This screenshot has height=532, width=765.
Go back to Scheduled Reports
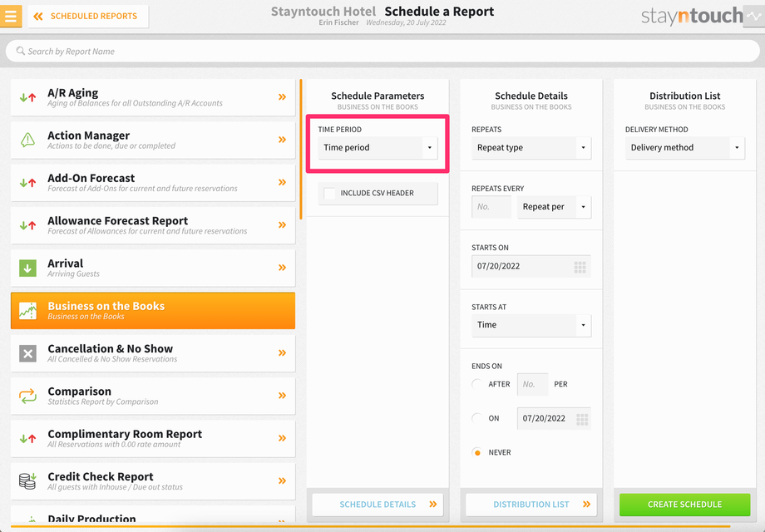[x=88, y=16]
